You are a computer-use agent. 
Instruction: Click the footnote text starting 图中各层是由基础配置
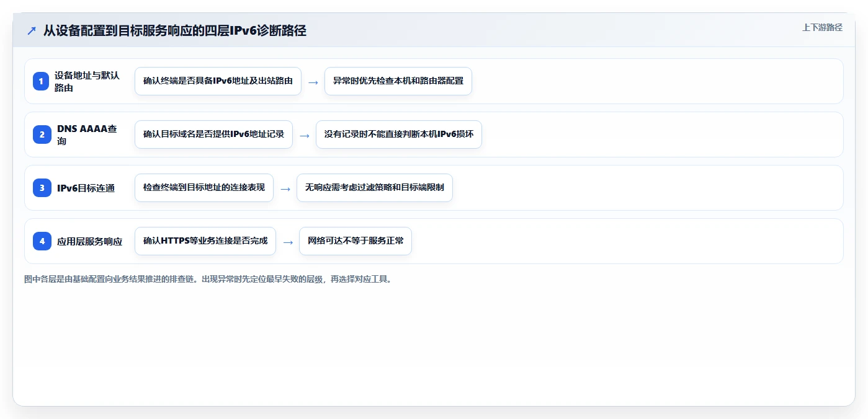[x=208, y=279]
